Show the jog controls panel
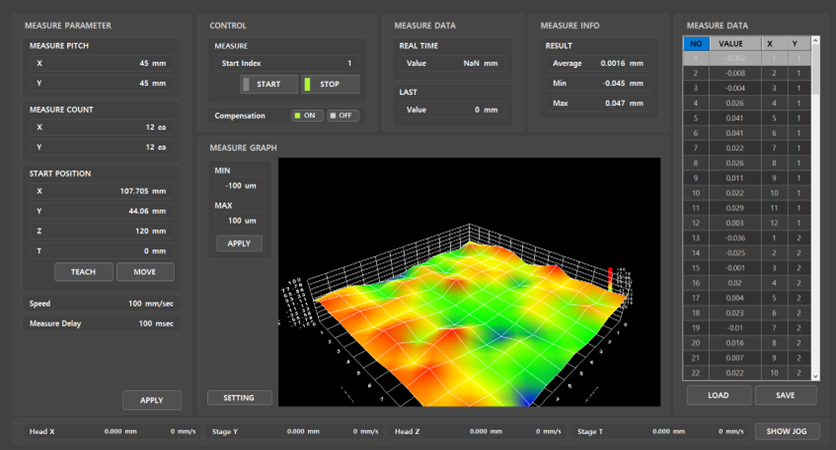The width and height of the screenshot is (836, 450). [786, 431]
